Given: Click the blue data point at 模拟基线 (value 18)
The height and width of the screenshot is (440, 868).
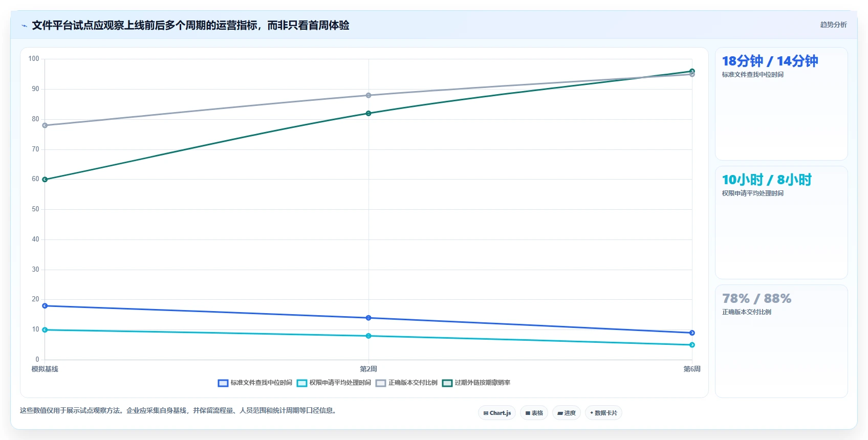Looking at the screenshot, I should tap(45, 306).
